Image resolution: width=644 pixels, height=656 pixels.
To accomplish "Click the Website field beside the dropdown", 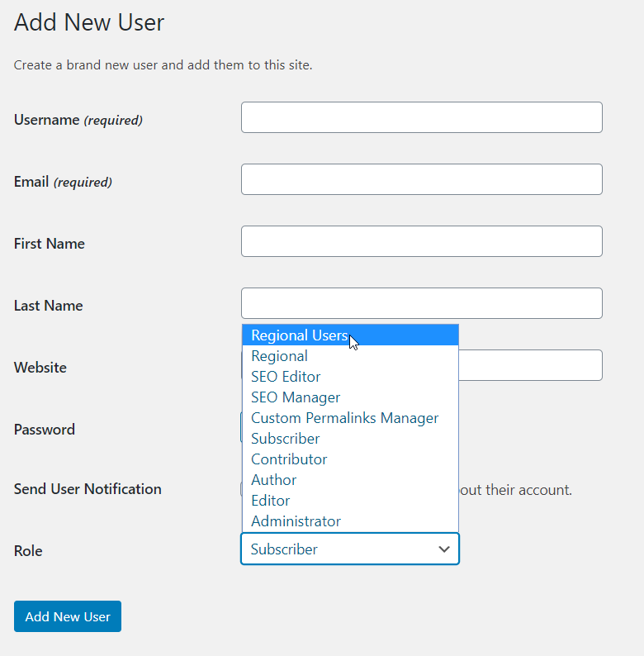I will (530, 365).
